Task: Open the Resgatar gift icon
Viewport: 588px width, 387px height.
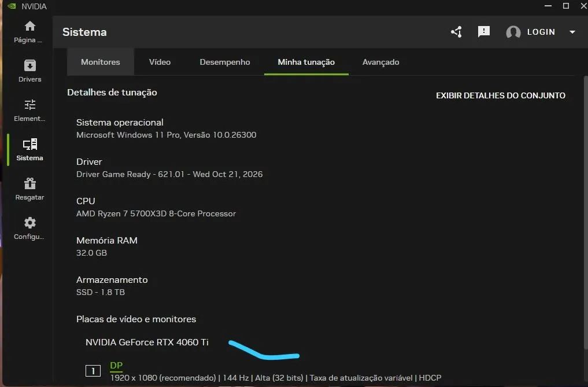Action: (29, 183)
